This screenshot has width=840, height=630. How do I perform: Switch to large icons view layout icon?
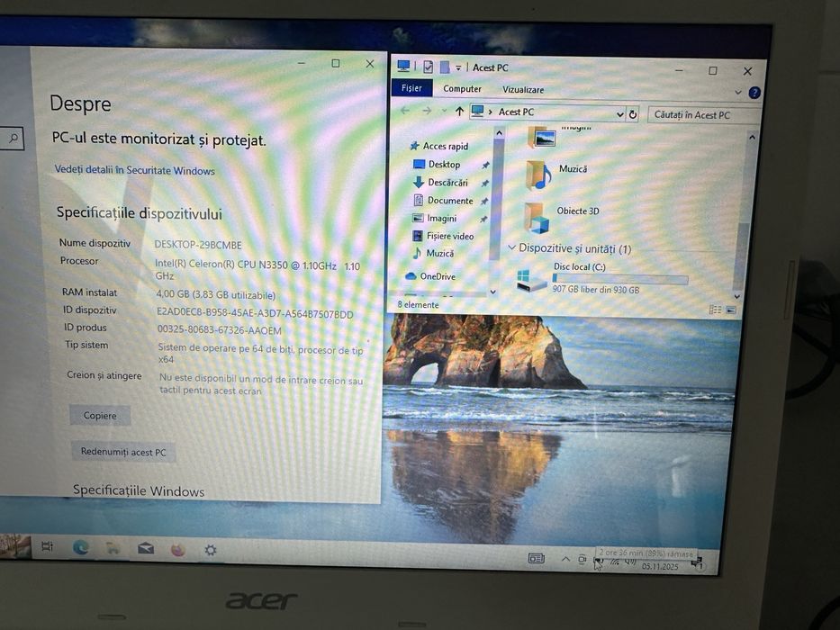click(x=730, y=310)
